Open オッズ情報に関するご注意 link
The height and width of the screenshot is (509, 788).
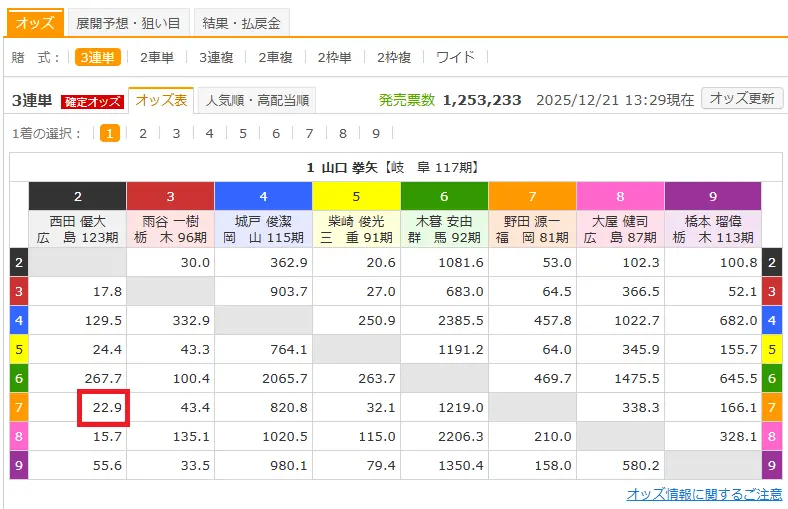click(704, 494)
